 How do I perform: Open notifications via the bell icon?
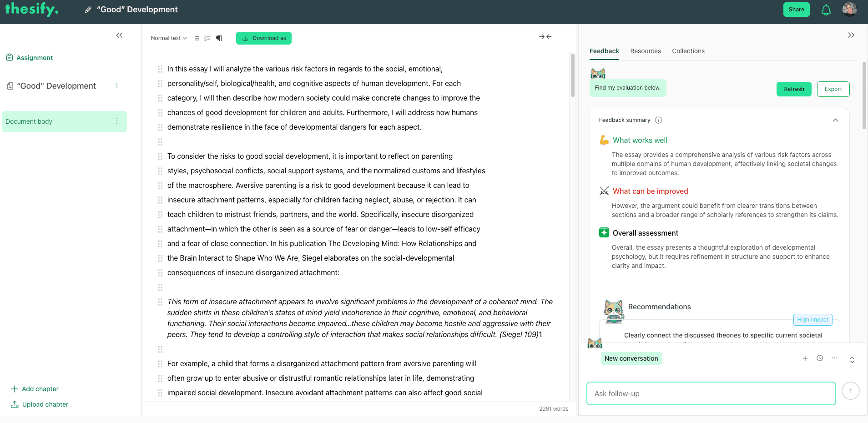point(826,9)
